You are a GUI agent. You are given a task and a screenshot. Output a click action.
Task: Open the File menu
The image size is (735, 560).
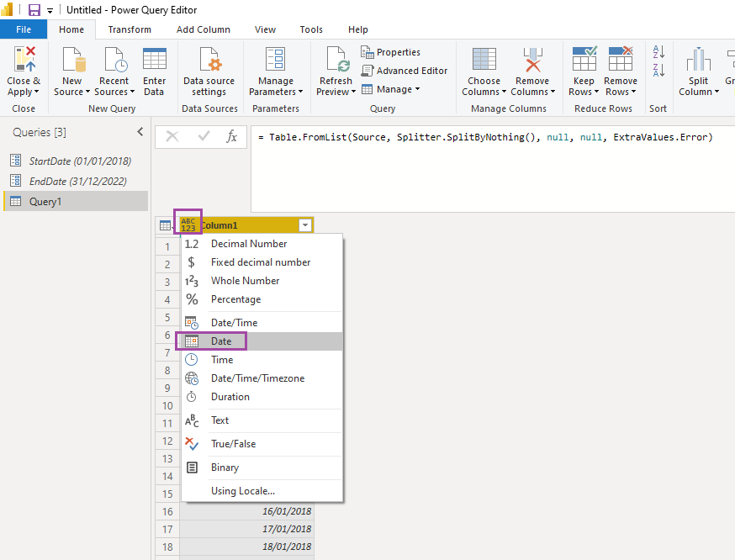24,29
